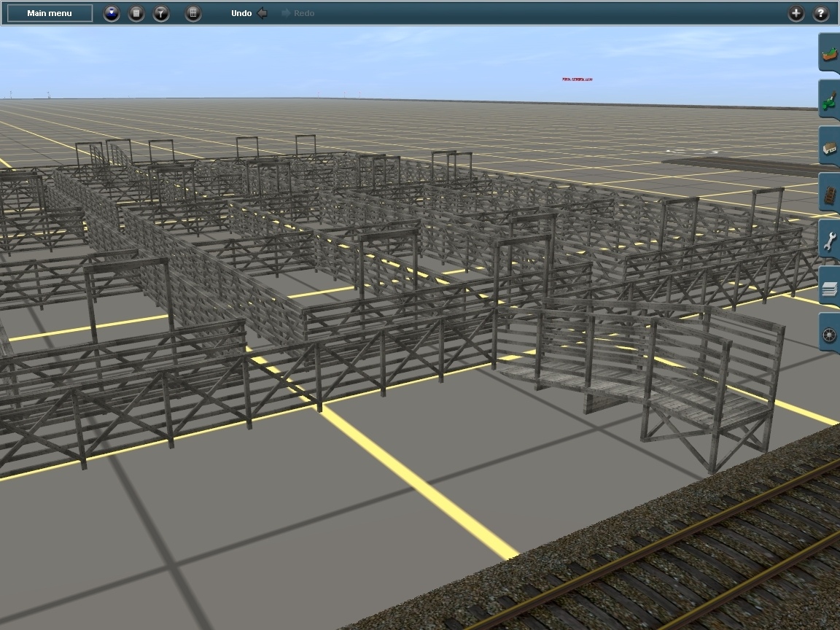
Task: Click the Undo text label
Action: pos(241,13)
